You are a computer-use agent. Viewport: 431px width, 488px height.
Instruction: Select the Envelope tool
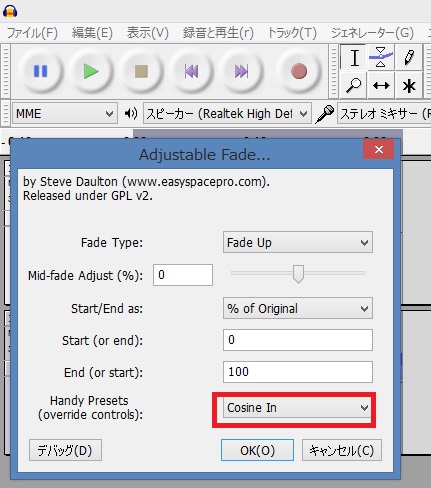pyautogui.click(x=381, y=57)
